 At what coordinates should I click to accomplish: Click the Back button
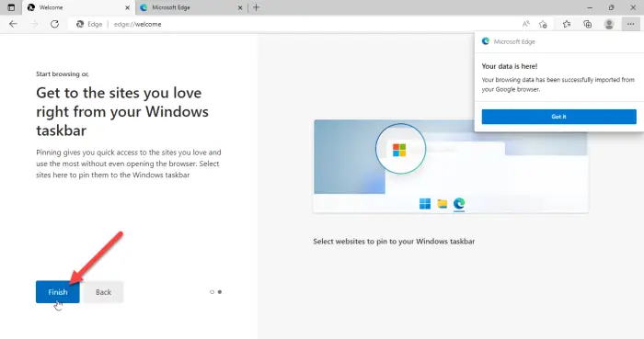pos(103,292)
